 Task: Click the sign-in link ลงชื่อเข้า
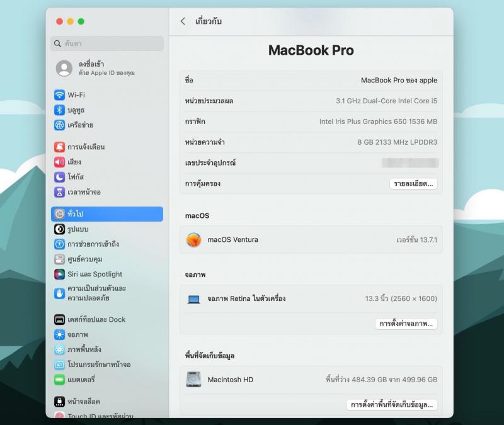pyautogui.click(x=91, y=64)
